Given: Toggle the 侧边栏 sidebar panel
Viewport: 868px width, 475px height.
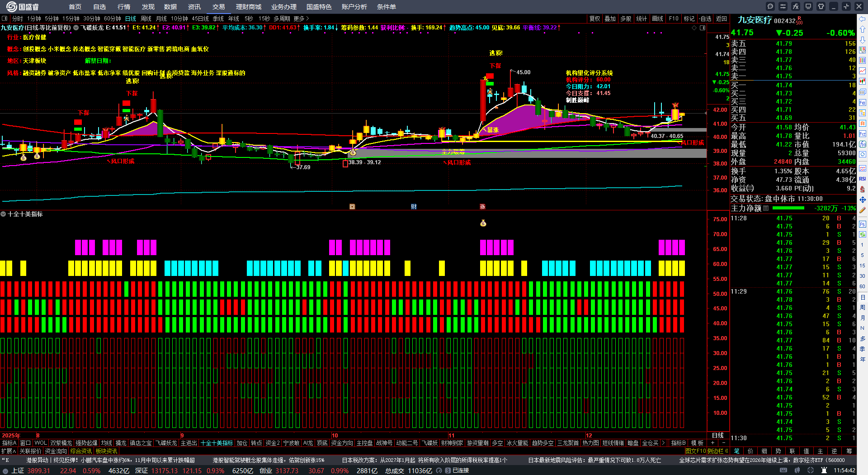Looking at the screenshot, I should [x=717, y=451].
